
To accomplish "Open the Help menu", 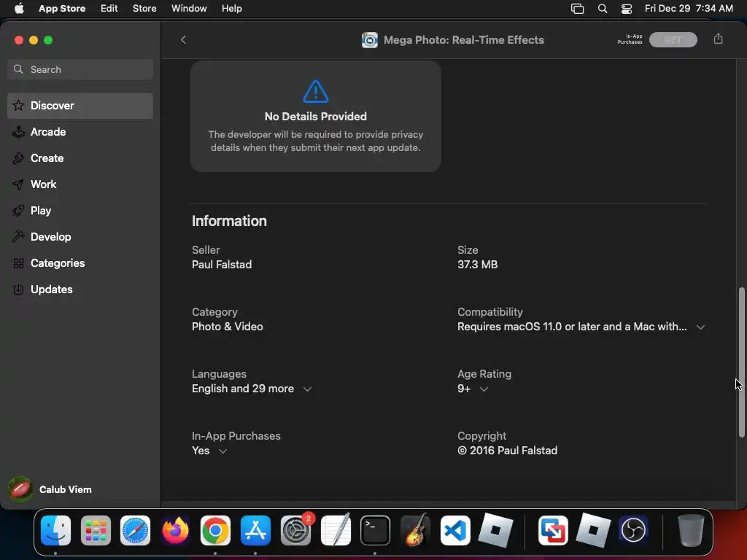I will [231, 9].
